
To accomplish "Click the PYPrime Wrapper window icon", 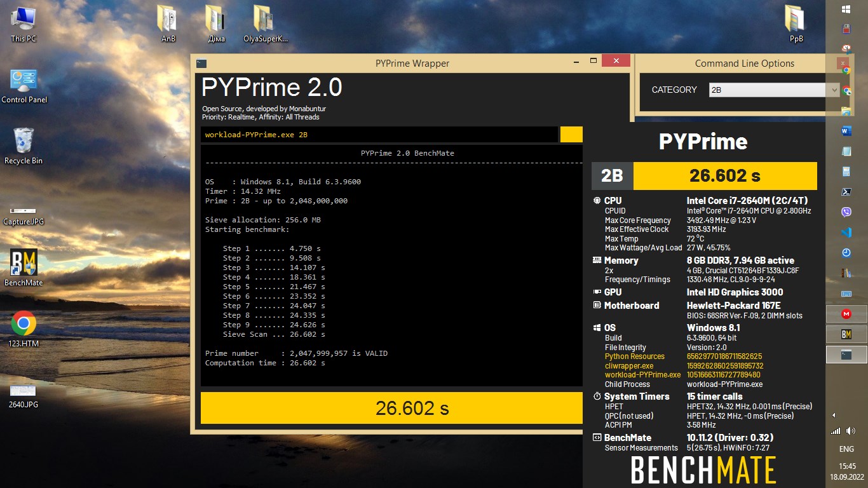I will 201,63.
